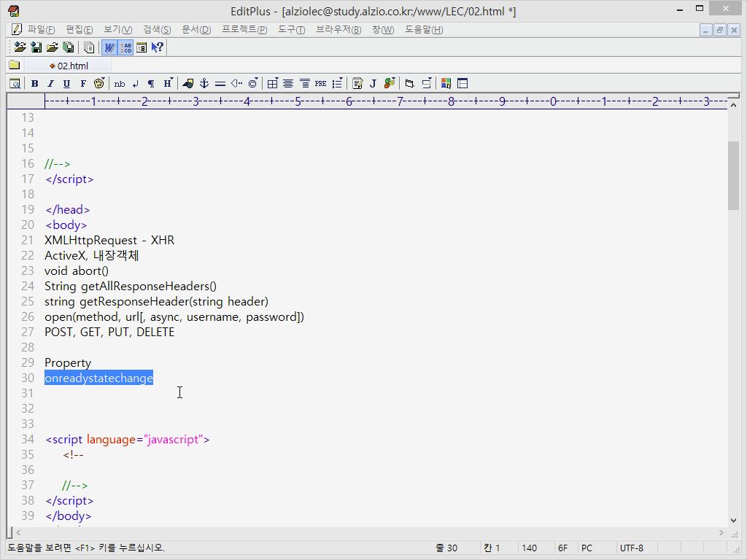This screenshot has width=747, height=560.
Task: Insert Script tag with J icon
Action: (373, 83)
